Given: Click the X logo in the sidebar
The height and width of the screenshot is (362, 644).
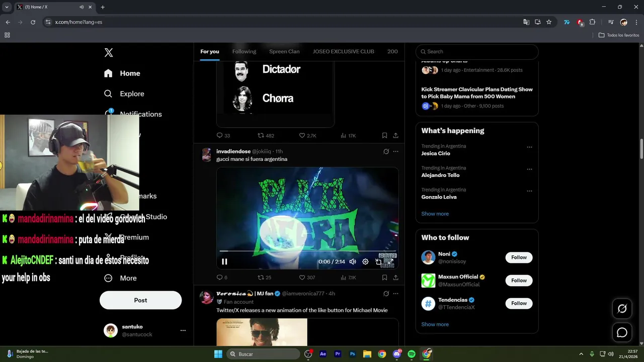Looking at the screenshot, I should [x=108, y=53].
